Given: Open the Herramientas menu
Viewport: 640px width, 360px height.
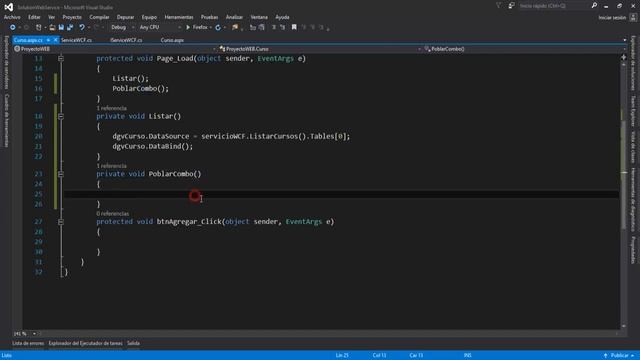Looking at the screenshot, I should point(179,17).
